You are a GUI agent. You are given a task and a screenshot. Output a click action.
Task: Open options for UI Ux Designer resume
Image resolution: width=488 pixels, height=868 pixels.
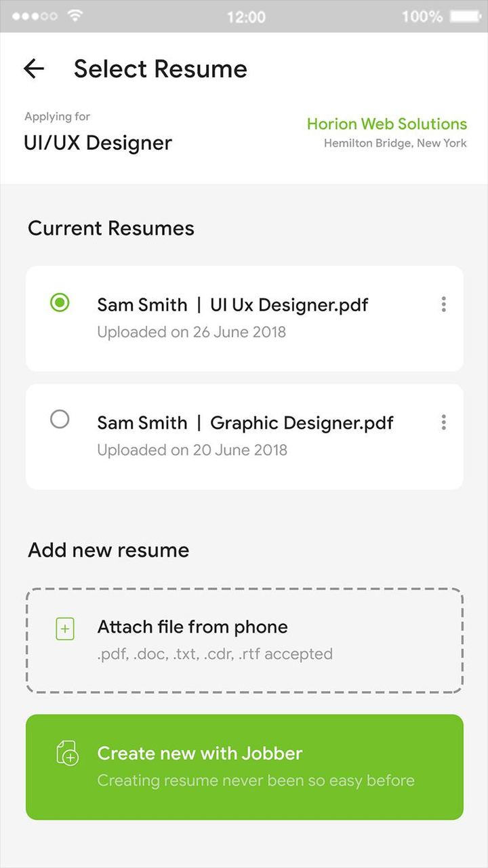443,304
